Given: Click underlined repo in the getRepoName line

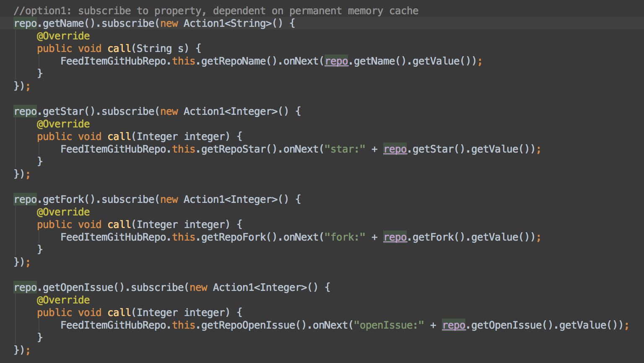Looking at the screenshot, I should pyautogui.click(x=336, y=61).
